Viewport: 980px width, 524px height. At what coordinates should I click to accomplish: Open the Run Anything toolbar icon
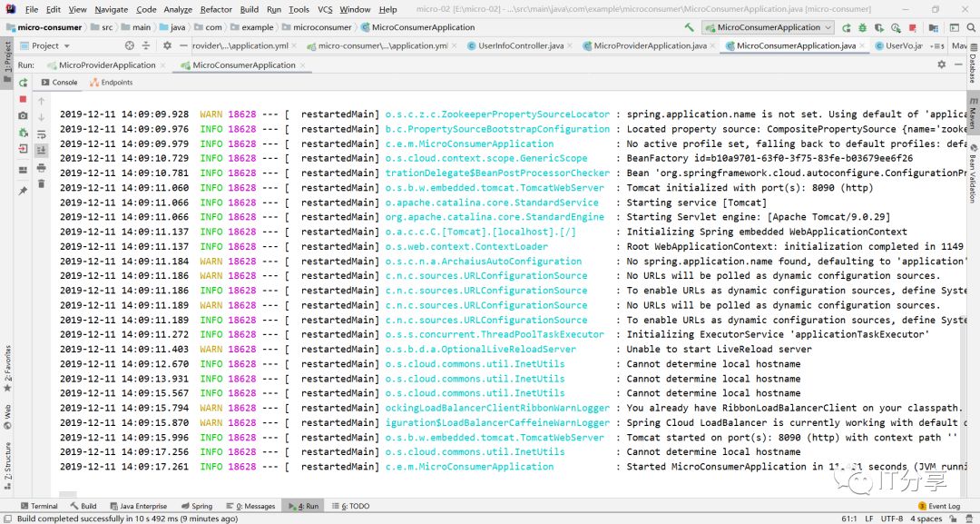point(955,27)
